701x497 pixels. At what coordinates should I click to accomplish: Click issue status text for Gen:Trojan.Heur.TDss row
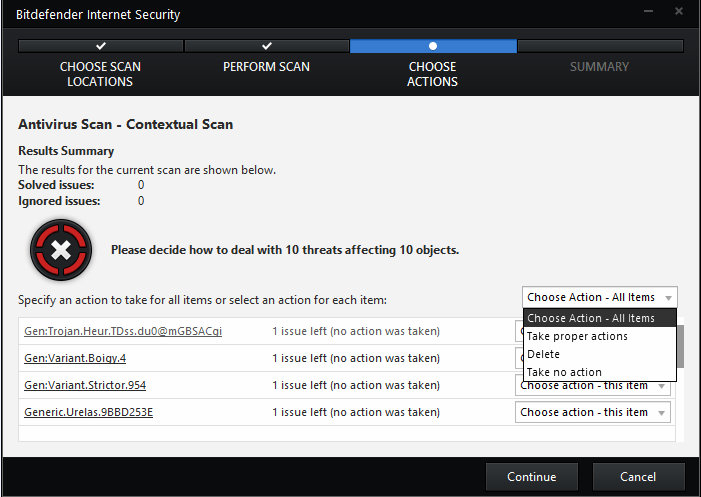point(356,331)
